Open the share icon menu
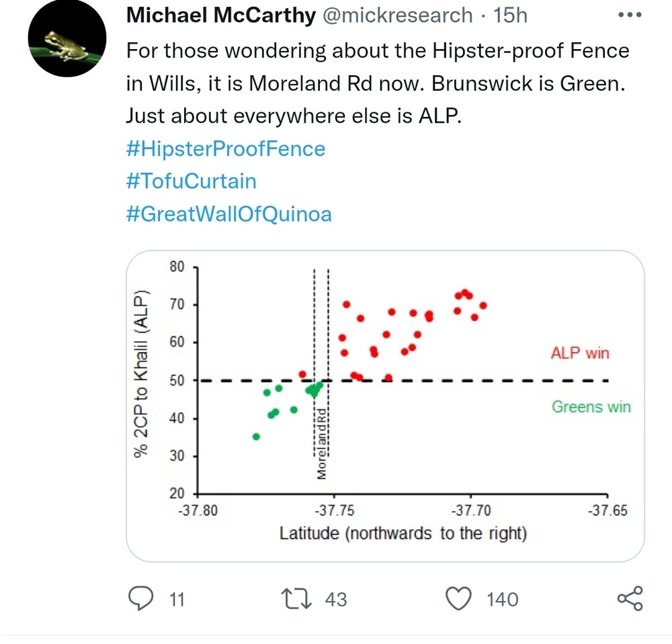The image size is (672, 644). pyautogui.click(x=630, y=598)
